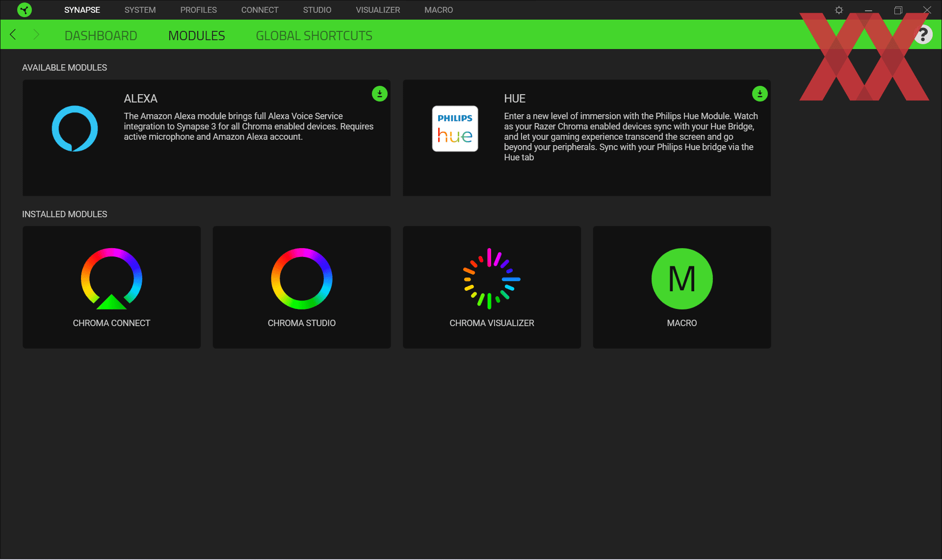Screen dimensions: 942x560
Task: Click the MACRO label under the icon
Action: (682, 323)
